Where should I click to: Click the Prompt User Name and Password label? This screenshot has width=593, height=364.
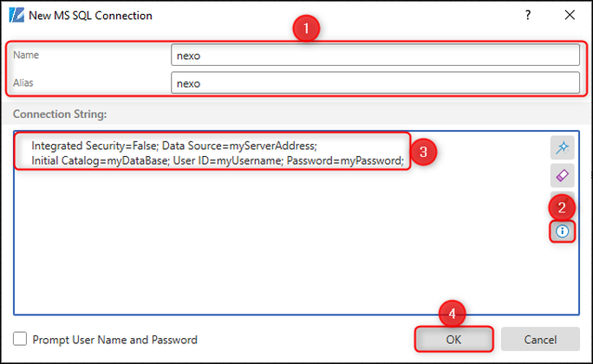pyautogui.click(x=114, y=340)
